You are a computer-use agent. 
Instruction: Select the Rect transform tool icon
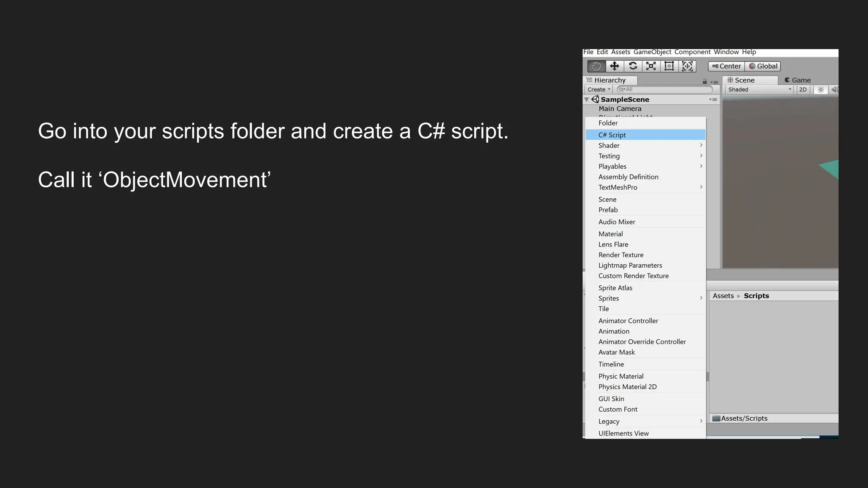[669, 66]
